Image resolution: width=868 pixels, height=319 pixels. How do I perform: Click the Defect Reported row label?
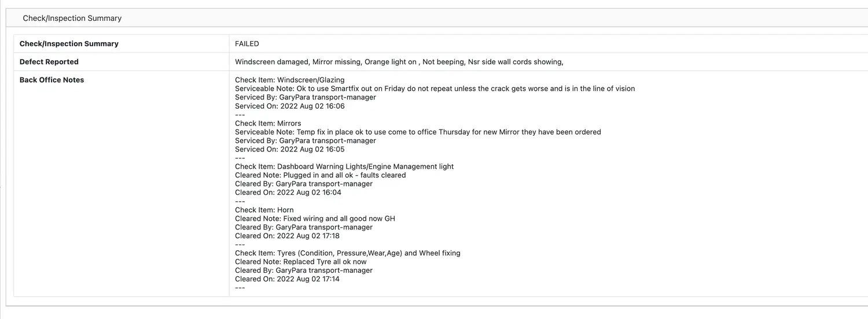[49, 62]
